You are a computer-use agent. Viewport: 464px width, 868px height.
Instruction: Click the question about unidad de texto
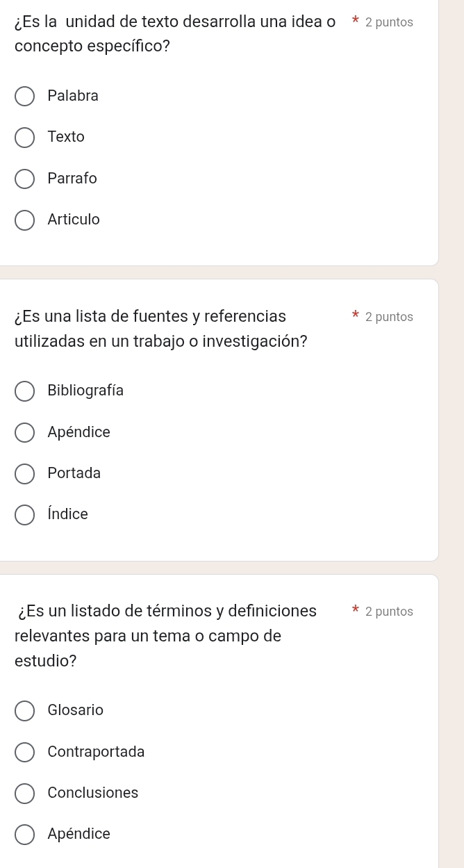point(174,34)
